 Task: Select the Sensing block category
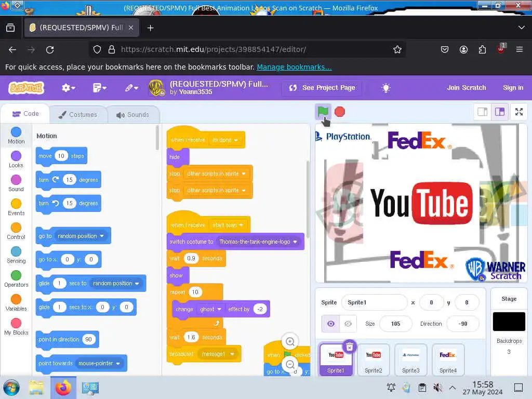[16, 255]
